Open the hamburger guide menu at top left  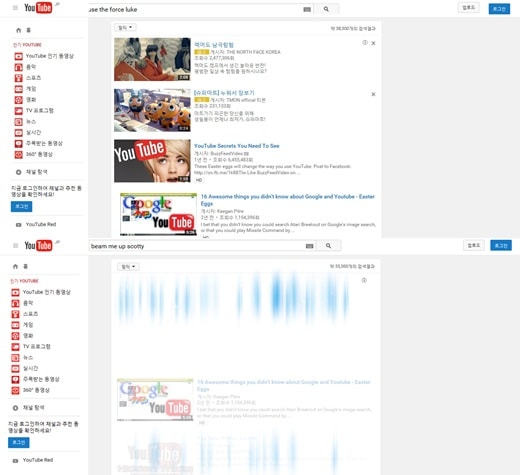15,8
